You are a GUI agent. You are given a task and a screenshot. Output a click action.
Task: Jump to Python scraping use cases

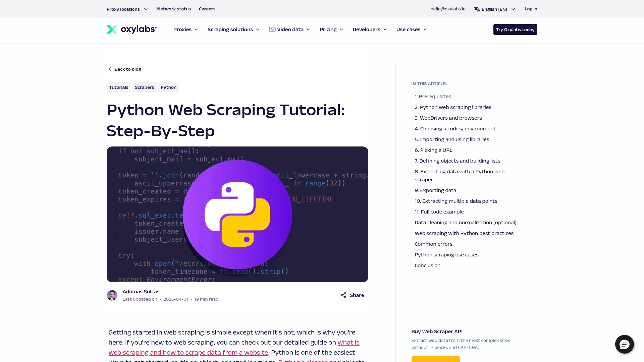pos(446,255)
